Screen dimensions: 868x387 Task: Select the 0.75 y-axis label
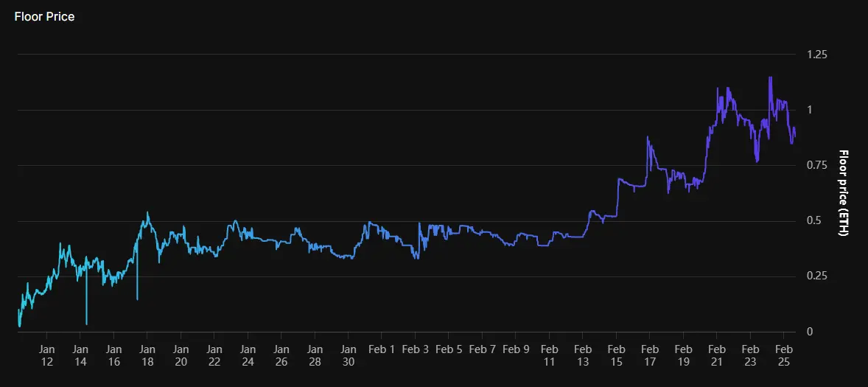click(817, 165)
